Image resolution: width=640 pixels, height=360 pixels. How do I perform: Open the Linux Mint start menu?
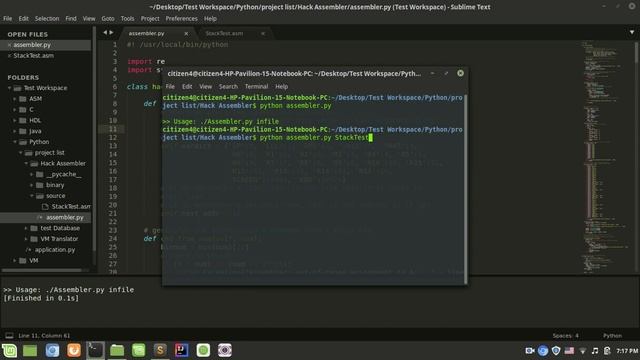[9, 350]
